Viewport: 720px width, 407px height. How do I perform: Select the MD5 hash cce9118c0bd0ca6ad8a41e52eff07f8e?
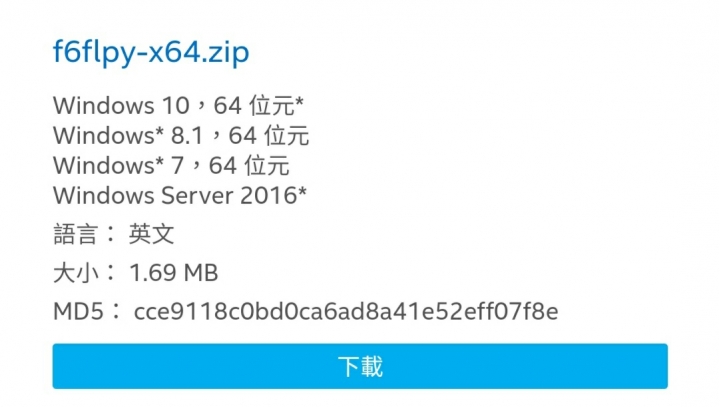coord(346,311)
